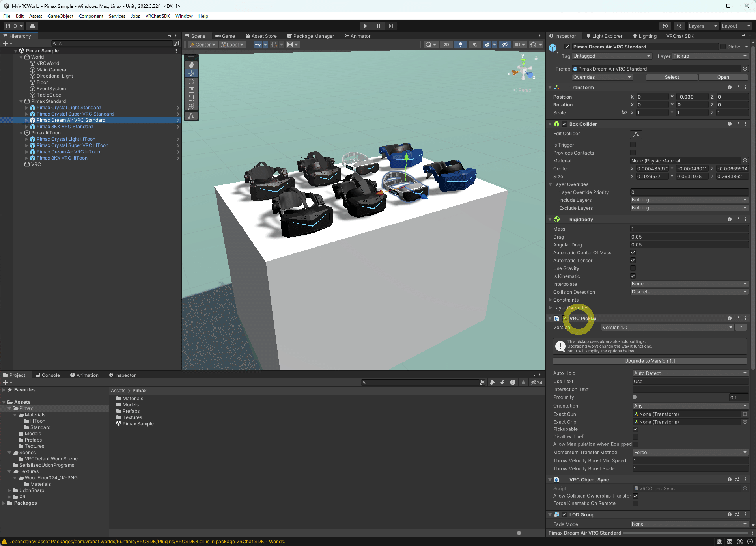Open the Tag dropdown
Viewport: 756px width, 546px height.
tap(611, 56)
